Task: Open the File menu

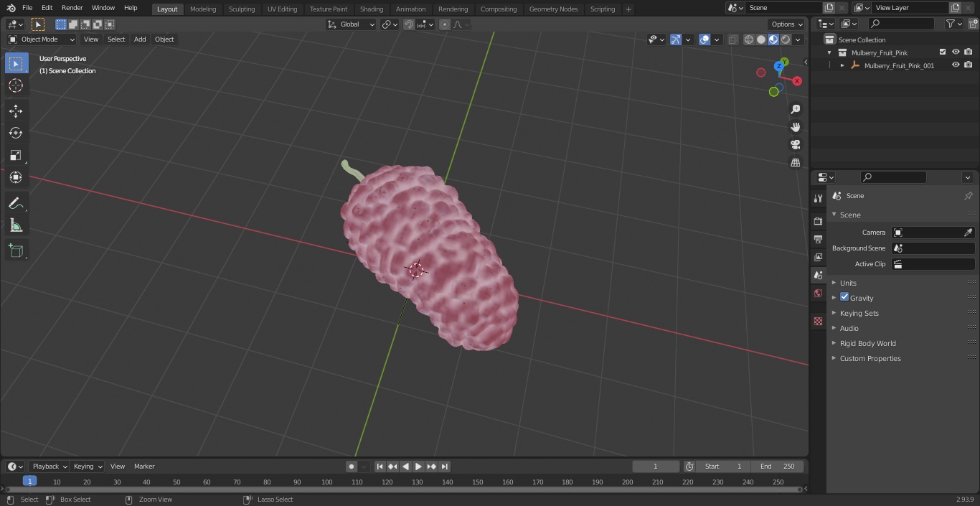Action: [x=27, y=8]
